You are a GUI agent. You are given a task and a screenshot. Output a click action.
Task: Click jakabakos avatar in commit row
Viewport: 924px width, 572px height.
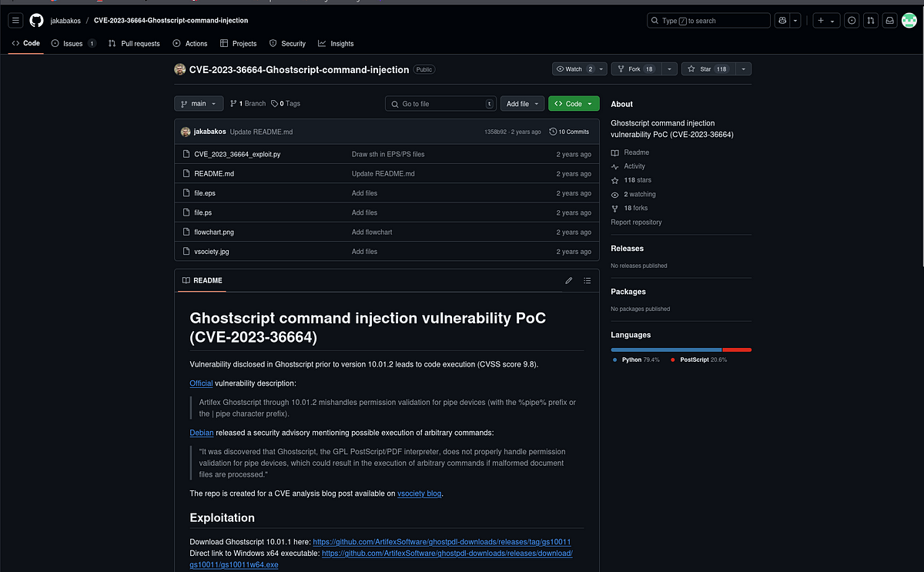coord(186,132)
